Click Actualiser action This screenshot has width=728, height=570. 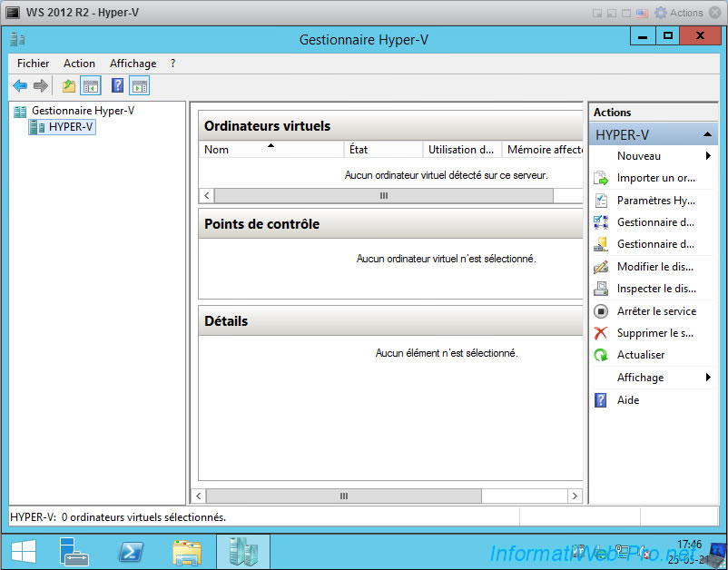coord(641,355)
